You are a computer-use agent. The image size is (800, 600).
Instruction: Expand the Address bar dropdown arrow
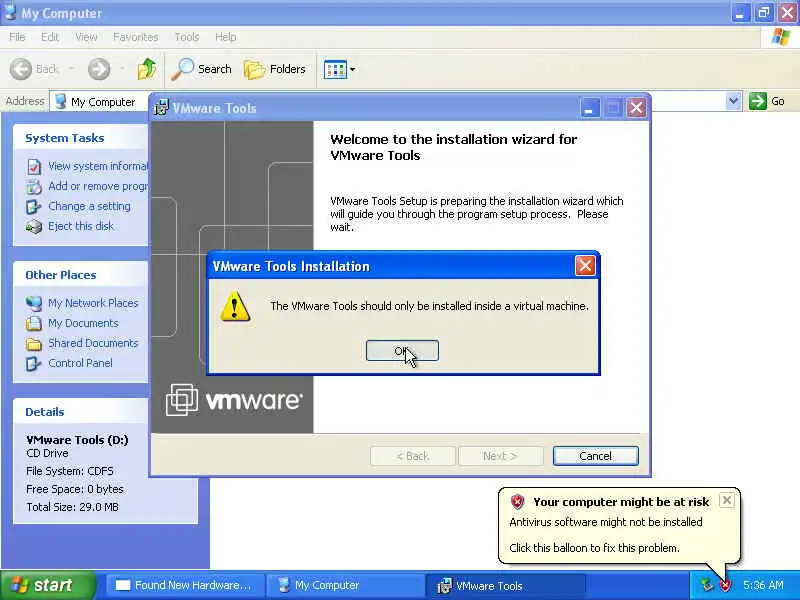click(x=733, y=101)
